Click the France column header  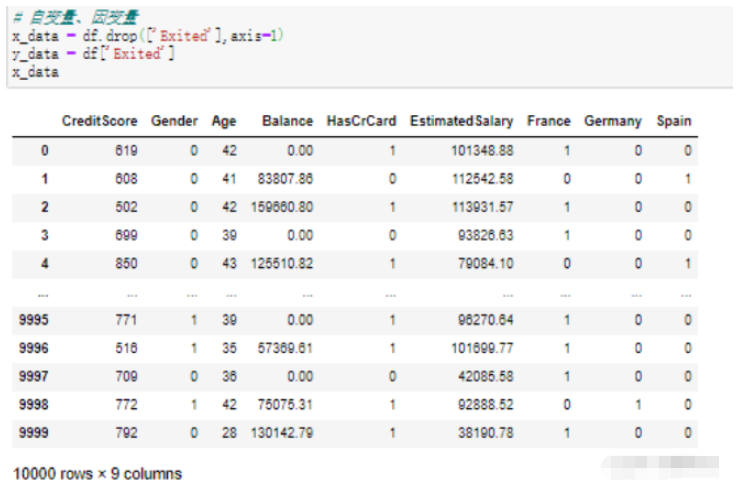[x=549, y=121]
